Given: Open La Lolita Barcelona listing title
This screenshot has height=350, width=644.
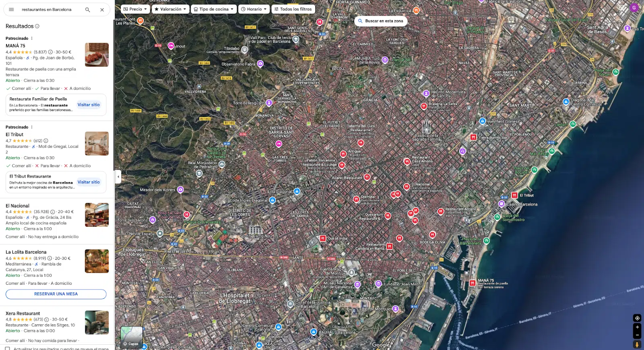Looking at the screenshot, I should point(26,252).
